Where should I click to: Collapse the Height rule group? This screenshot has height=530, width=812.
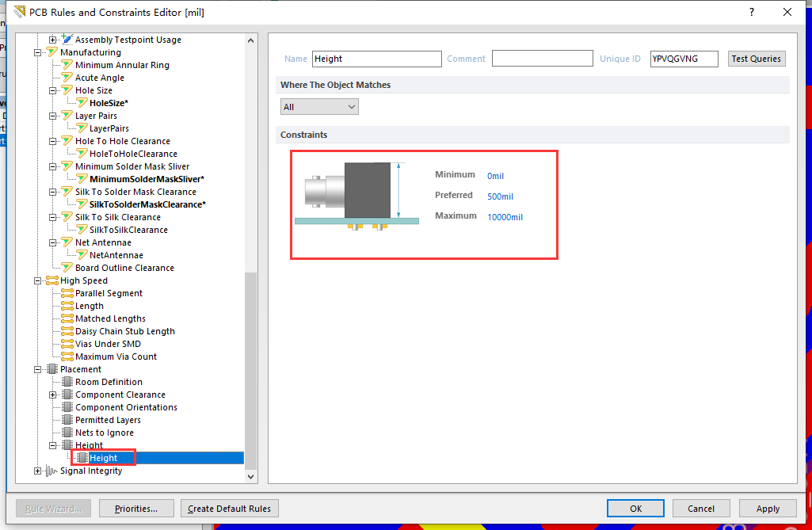(x=52, y=445)
